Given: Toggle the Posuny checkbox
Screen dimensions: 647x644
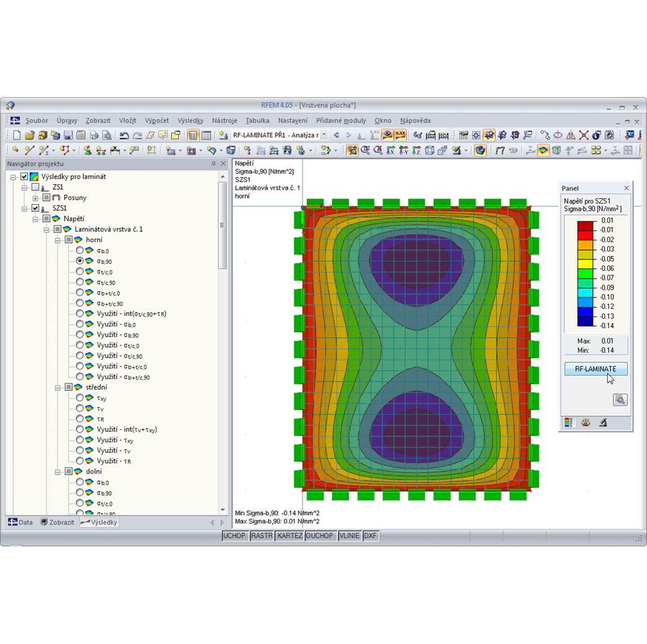Looking at the screenshot, I should pyautogui.click(x=47, y=197).
